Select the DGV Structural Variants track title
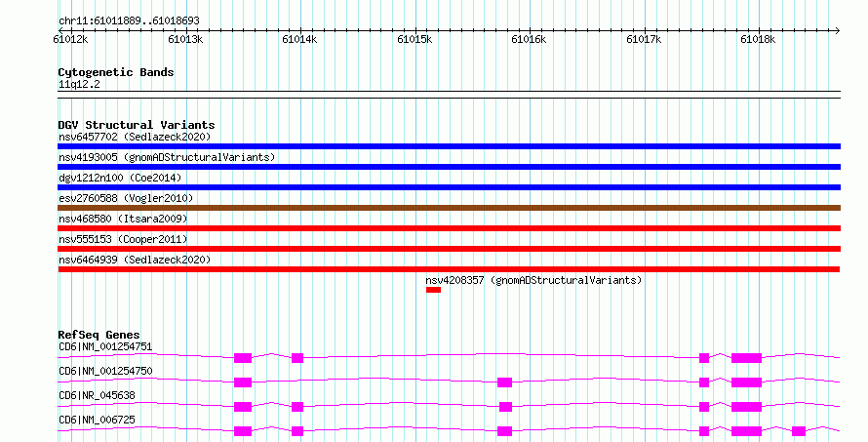Image resolution: width=868 pixels, height=442 pixels. point(137,125)
